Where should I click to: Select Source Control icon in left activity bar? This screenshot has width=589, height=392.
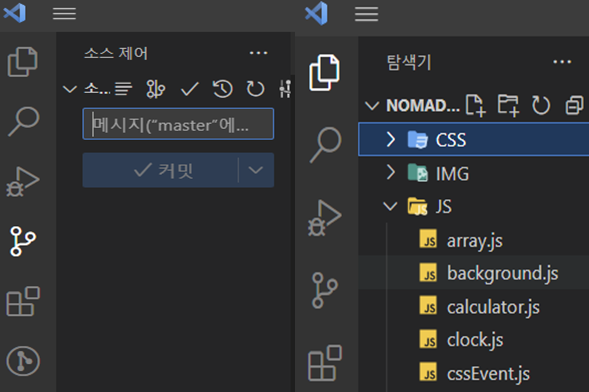23,241
